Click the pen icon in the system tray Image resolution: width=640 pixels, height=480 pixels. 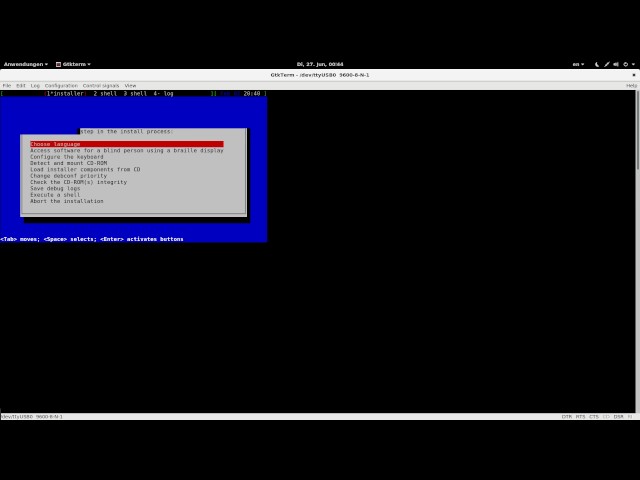pos(607,64)
